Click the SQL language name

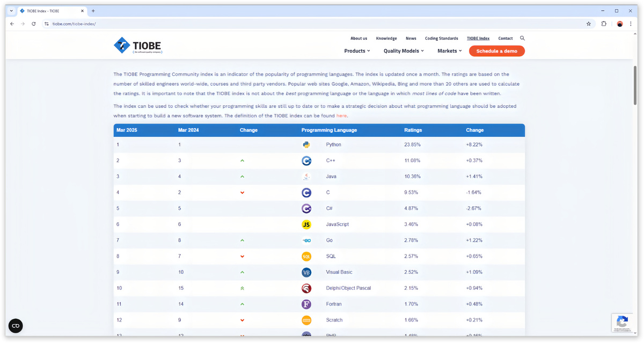coord(331,257)
